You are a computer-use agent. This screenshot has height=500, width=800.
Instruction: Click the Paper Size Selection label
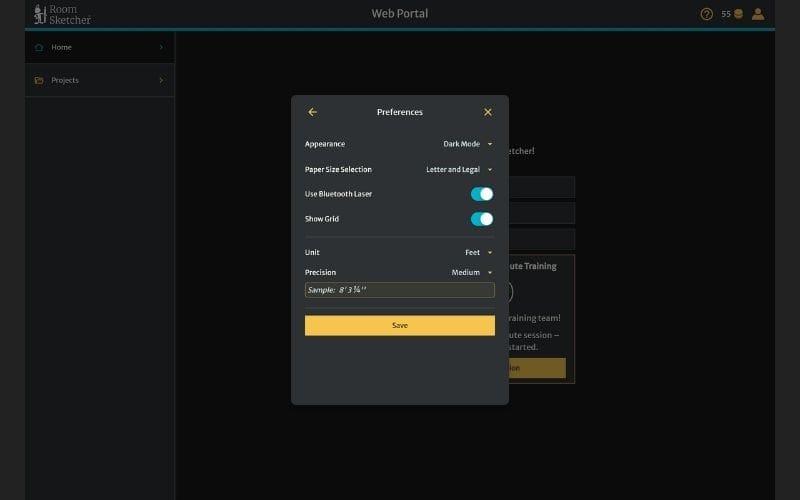pyautogui.click(x=338, y=170)
